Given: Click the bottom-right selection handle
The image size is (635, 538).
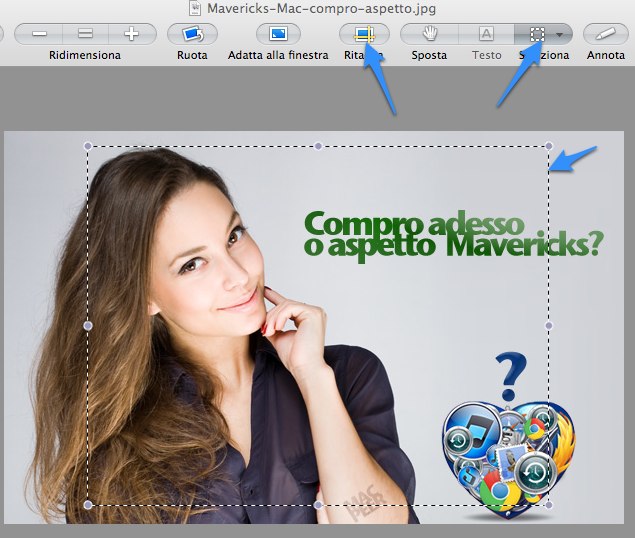Looking at the screenshot, I should coord(549,505).
